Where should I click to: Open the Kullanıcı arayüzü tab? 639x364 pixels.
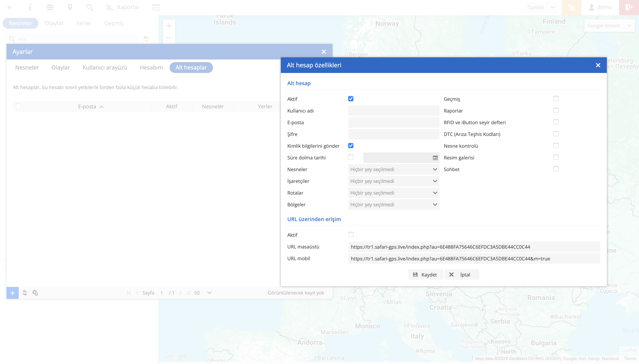pyautogui.click(x=105, y=68)
